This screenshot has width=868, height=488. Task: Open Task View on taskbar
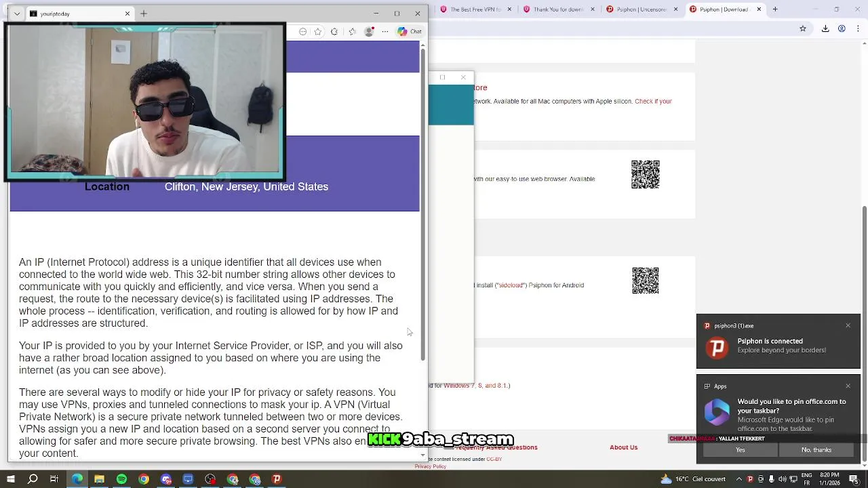54,479
